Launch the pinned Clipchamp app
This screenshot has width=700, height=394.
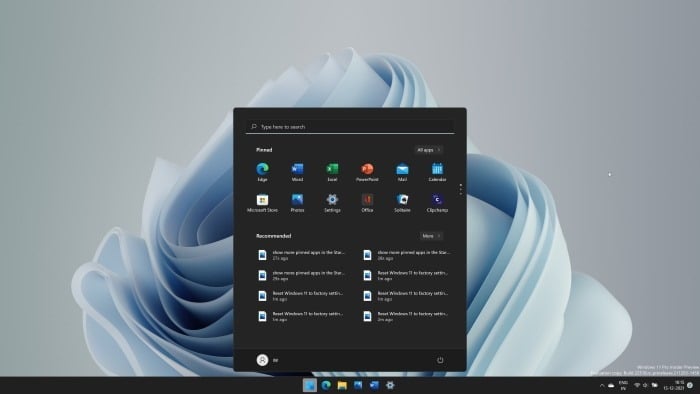(437, 203)
